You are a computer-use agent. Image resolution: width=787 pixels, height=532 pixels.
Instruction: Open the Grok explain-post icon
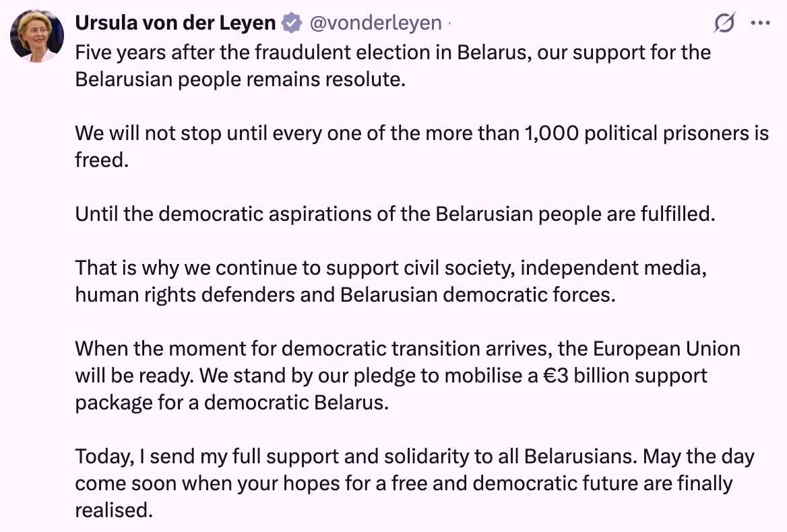(x=724, y=23)
